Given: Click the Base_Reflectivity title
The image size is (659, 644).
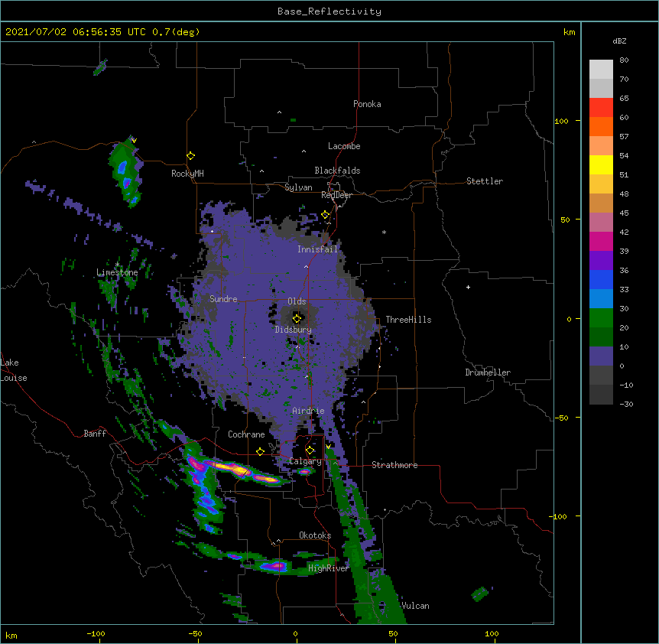Looking at the screenshot, I should tap(329, 11).
